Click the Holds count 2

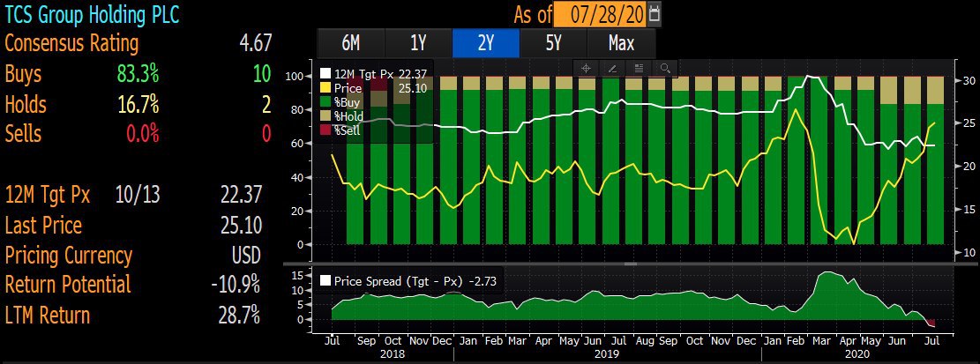(266, 104)
